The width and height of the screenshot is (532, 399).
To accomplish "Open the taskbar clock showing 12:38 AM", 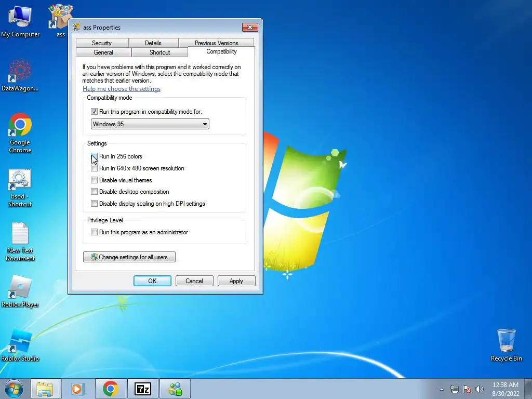I will point(505,389).
